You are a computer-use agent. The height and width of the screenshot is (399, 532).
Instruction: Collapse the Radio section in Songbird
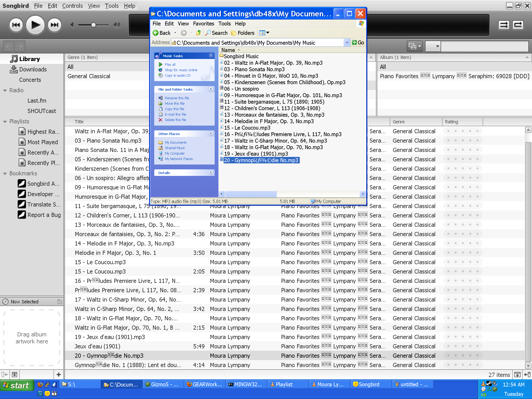[x=5, y=90]
